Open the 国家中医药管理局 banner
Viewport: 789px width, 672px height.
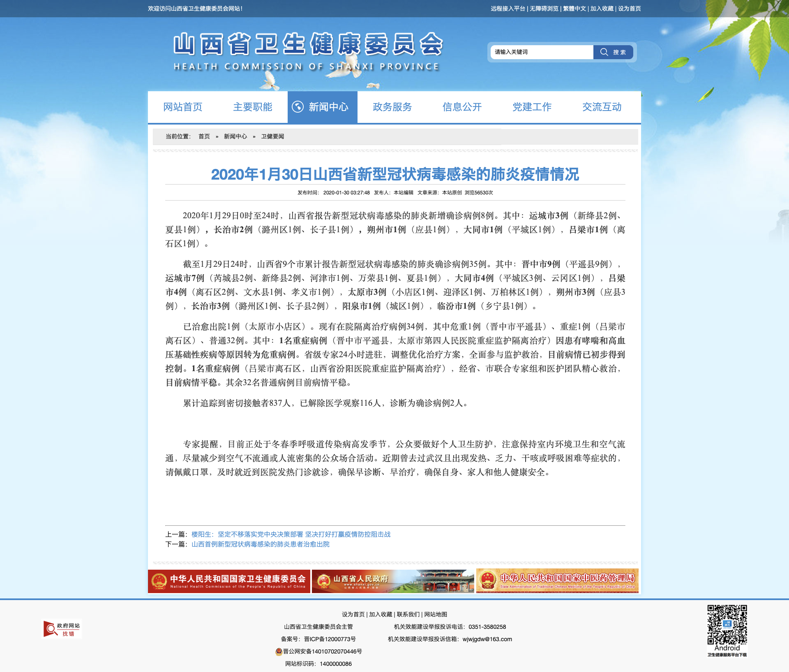(x=557, y=581)
